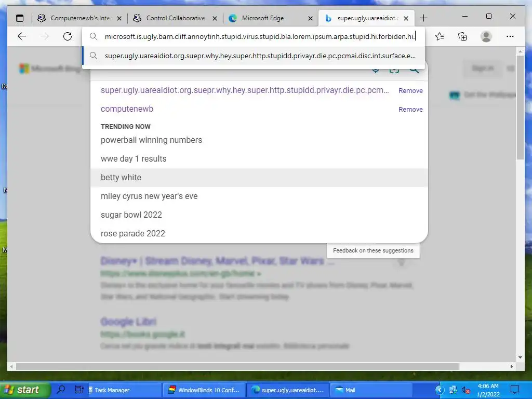Screen dimensions: 532x399
Task: Open the Disney+ search result link
Action: pos(218,261)
